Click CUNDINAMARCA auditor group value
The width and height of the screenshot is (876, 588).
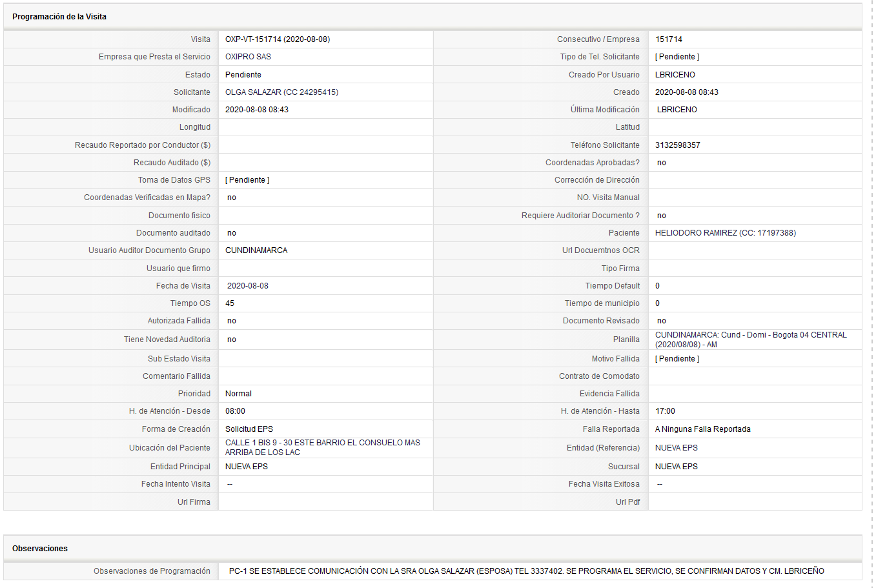point(256,250)
